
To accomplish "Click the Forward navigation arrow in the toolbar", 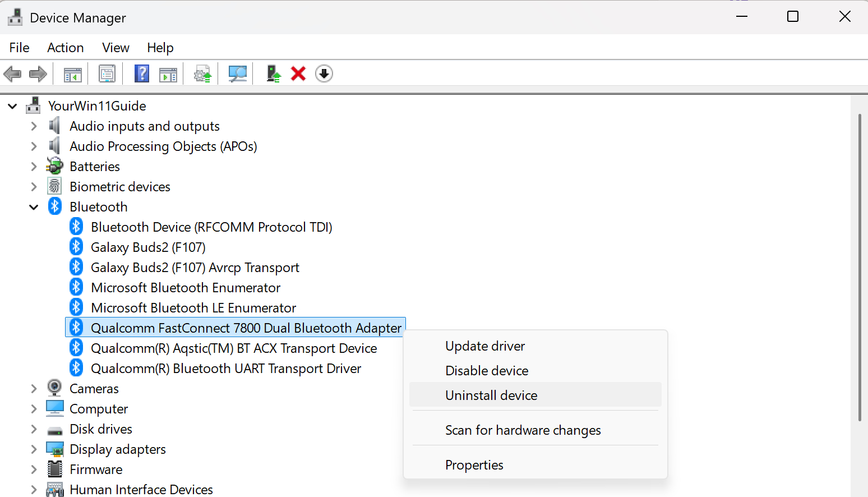I will pyautogui.click(x=38, y=73).
